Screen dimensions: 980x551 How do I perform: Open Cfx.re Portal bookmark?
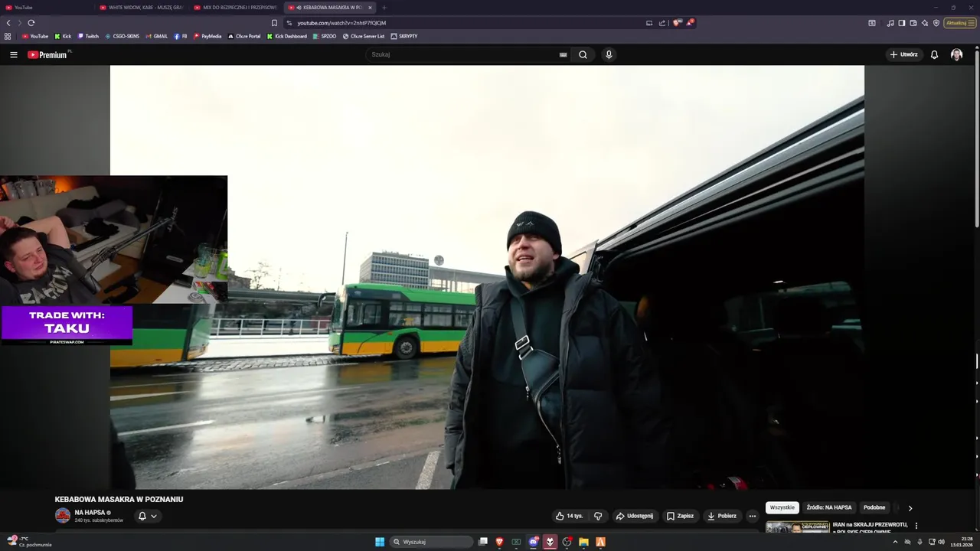(244, 36)
